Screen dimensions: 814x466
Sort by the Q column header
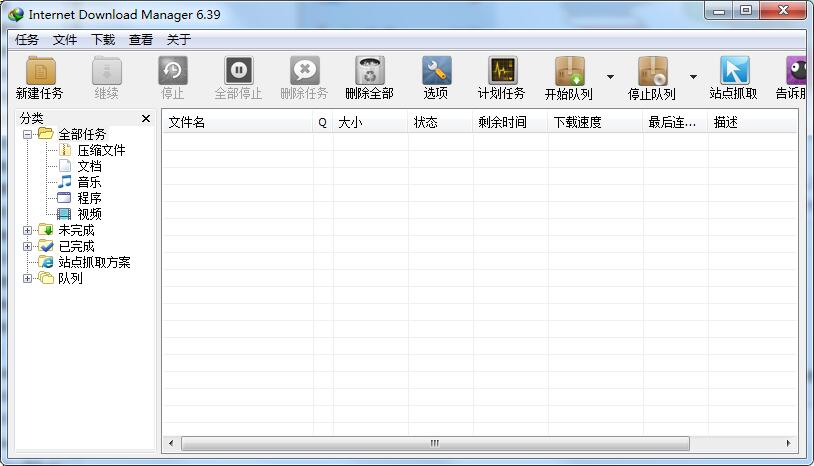[323, 122]
